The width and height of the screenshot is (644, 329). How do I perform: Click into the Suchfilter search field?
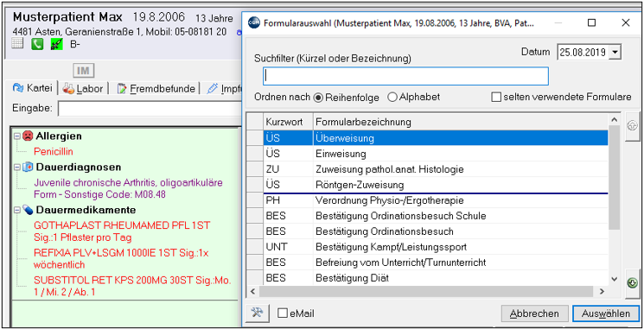405,76
